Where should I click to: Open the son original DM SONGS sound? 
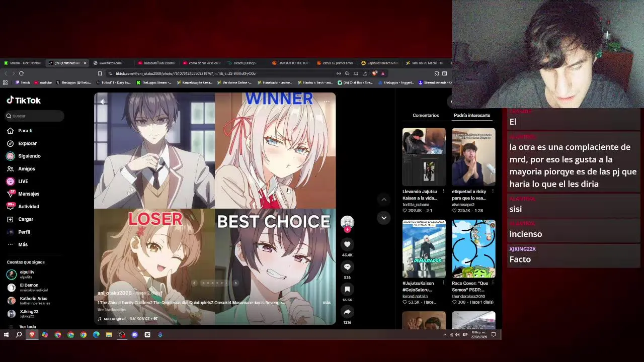(128, 319)
